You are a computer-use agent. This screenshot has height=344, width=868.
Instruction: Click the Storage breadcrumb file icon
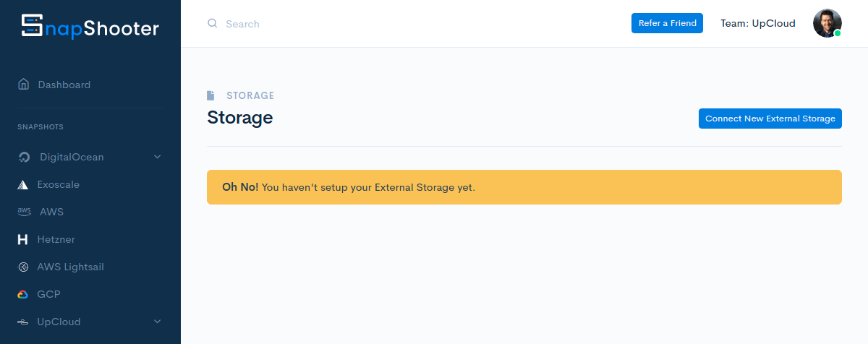210,95
